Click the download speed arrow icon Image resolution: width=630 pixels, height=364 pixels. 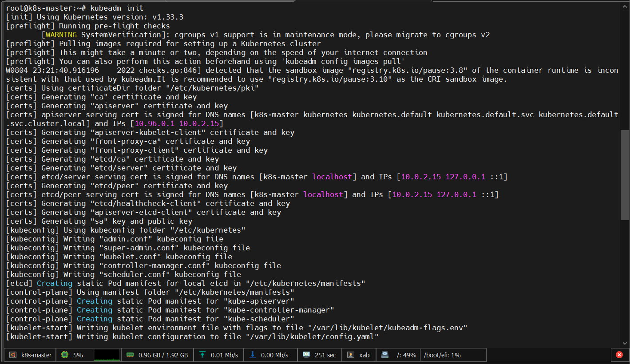tap(253, 355)
